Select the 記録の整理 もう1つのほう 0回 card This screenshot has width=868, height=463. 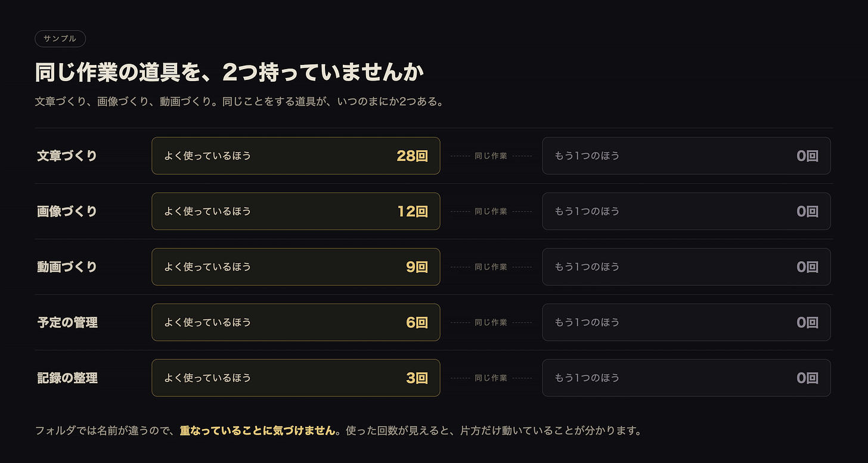tap(686, 378)
